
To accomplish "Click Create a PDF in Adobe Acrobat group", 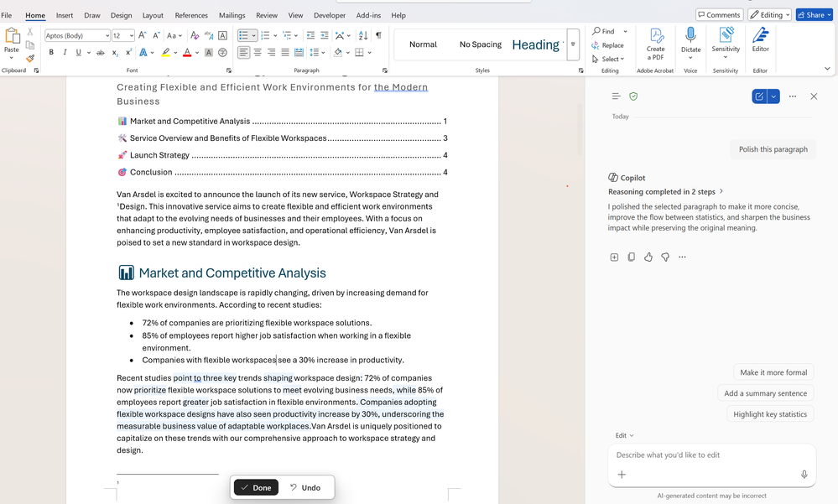I will click(x=656, y=44).
